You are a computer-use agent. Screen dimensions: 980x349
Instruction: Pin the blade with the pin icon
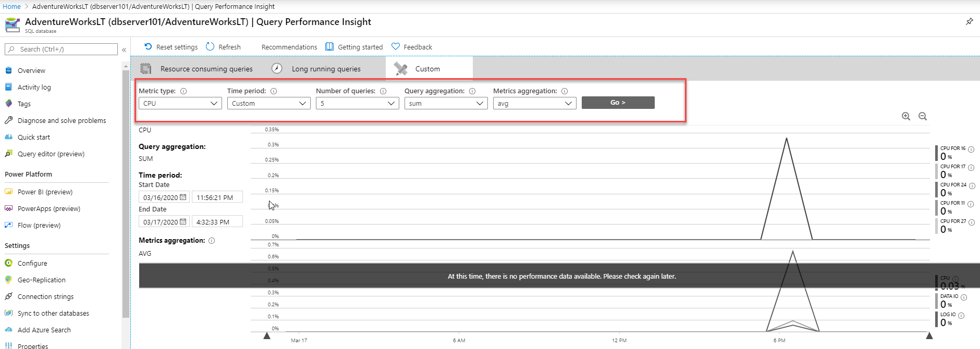click(x=969, y=21)
